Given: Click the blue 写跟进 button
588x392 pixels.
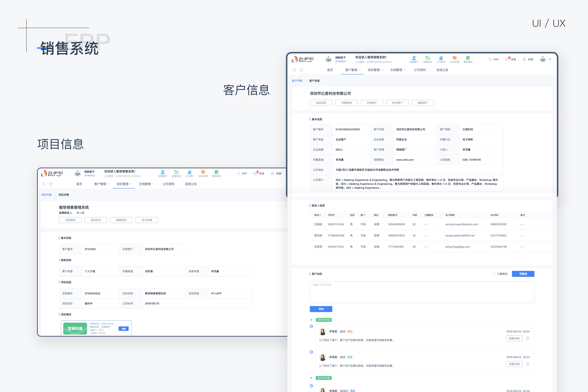Looking at the screenshot, I should (x=523, y=274).
